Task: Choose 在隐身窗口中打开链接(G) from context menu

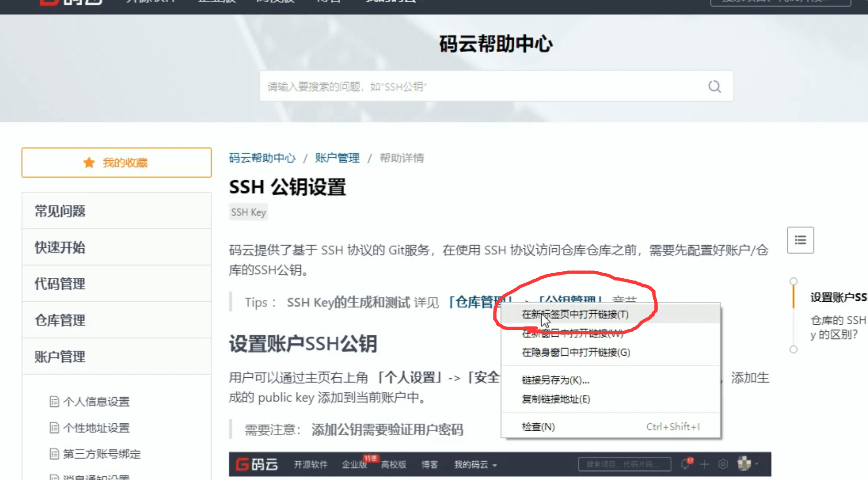Action: pos(611,352)
